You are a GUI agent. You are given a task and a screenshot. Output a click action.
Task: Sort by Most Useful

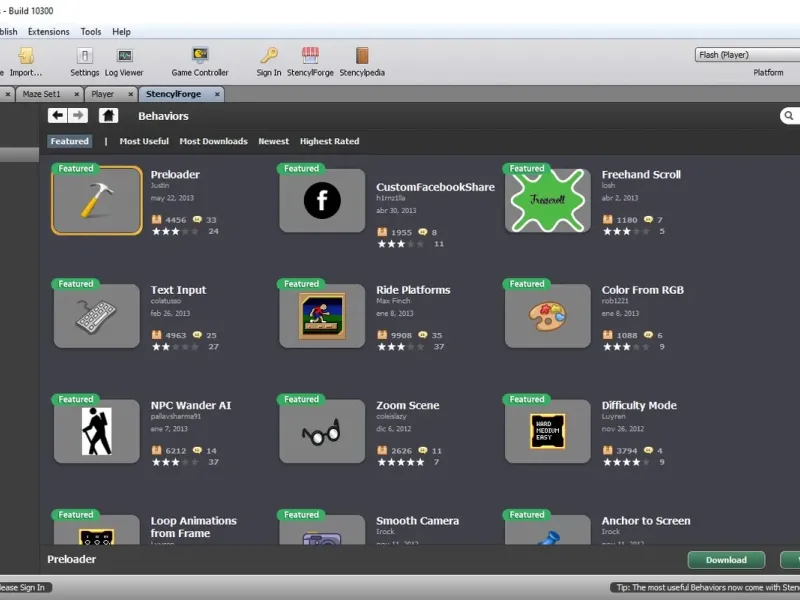(144, 141)
